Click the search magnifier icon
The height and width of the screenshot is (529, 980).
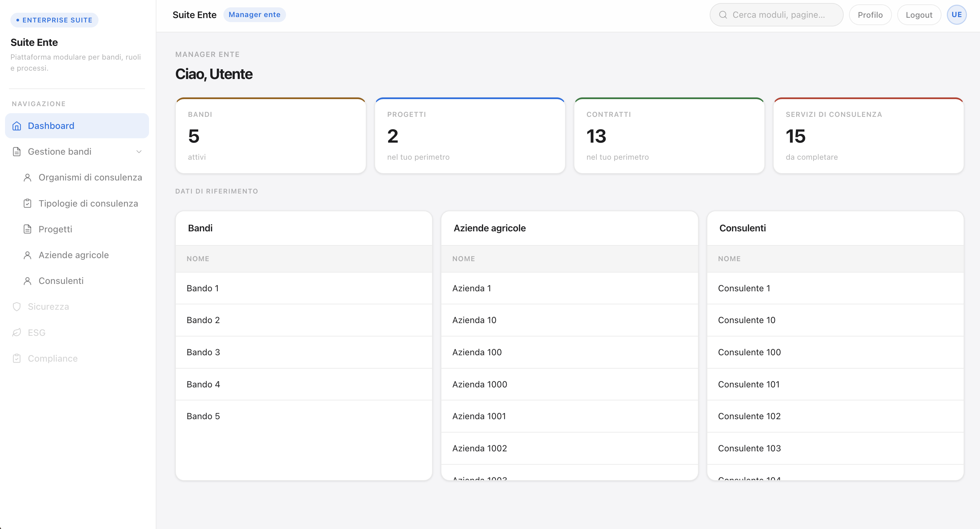[723, 15]
